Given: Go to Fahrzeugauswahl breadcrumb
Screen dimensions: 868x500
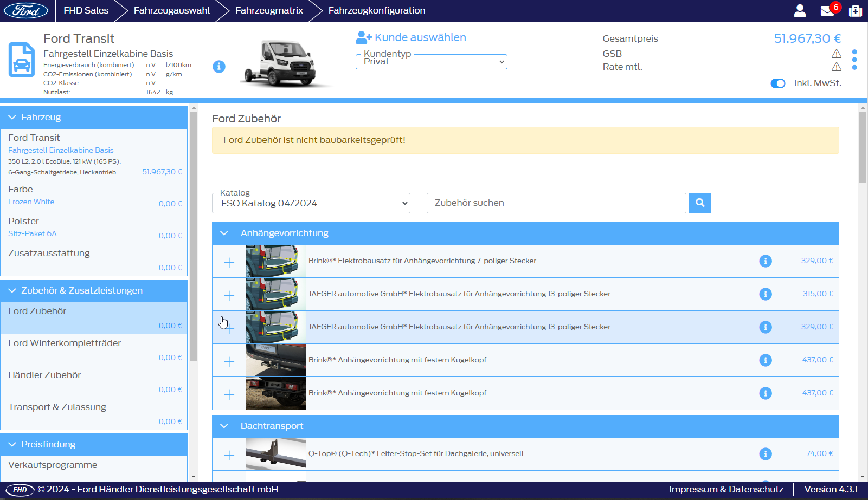Looking at the screenshot, I should click(x=172, y=10).
